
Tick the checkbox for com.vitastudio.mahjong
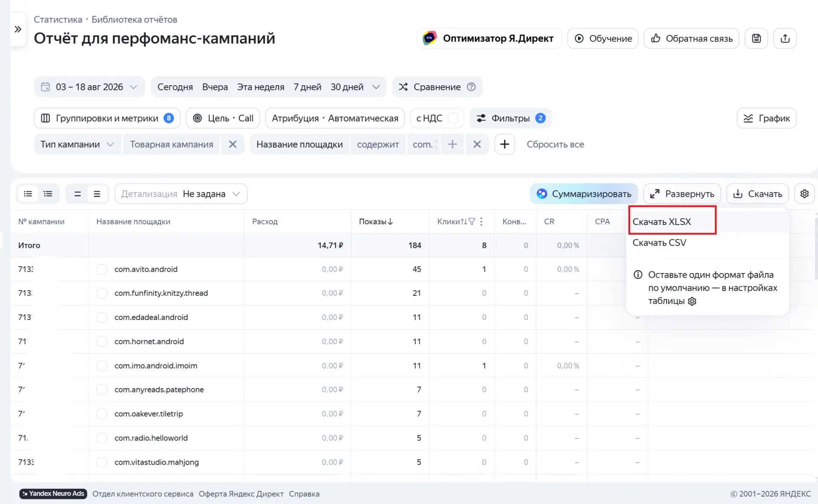click(101, 462)
